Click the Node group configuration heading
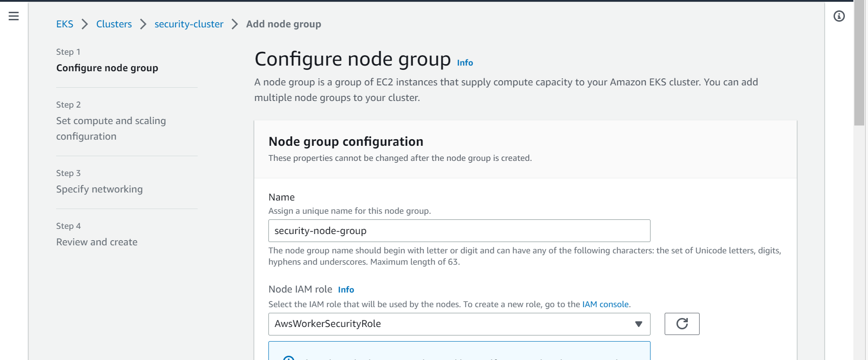Screen dimensions: 868x360 346,142
